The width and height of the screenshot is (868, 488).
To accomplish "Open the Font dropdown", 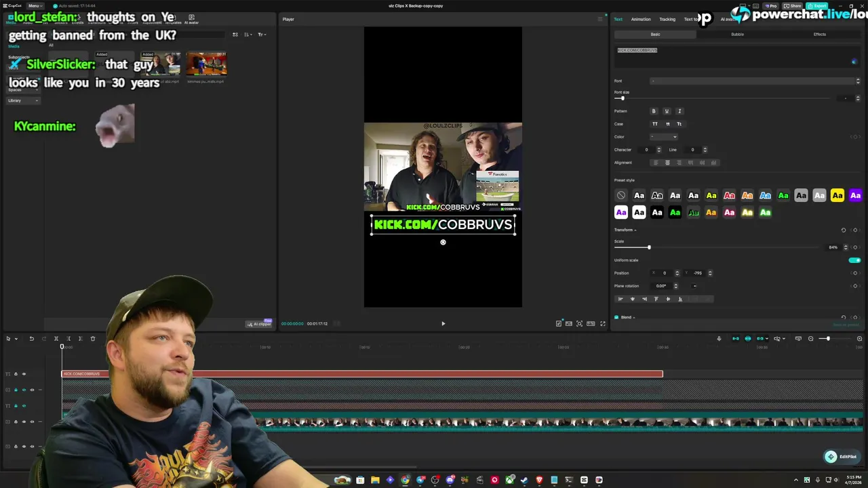I will pos(755,81).
